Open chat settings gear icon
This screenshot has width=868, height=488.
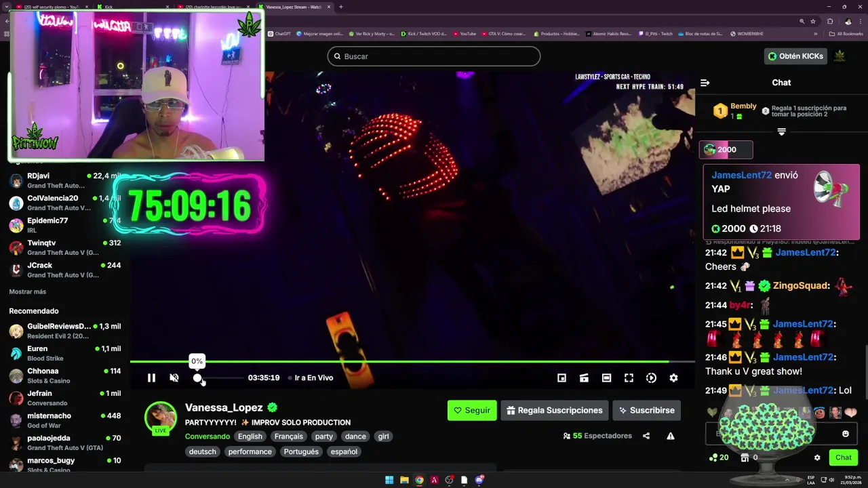817,457
